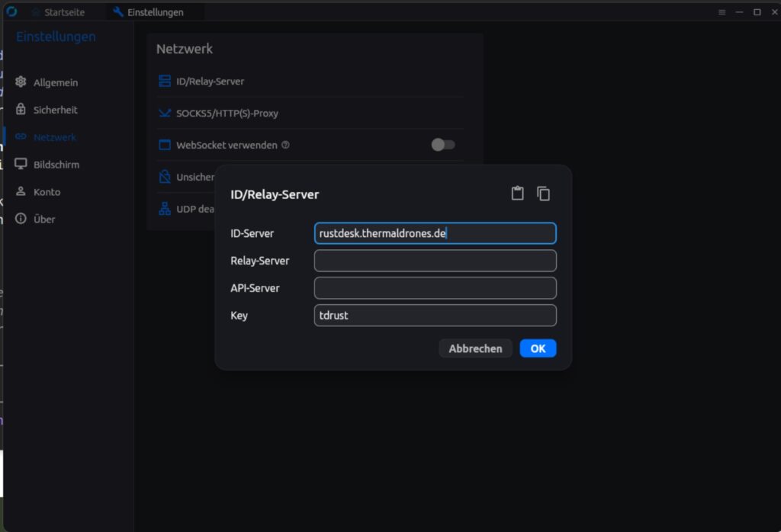Click the Relay-Server label in dialog
This screenshot has height=532, width=781.
pyautogui.click(x=259, y=261)
